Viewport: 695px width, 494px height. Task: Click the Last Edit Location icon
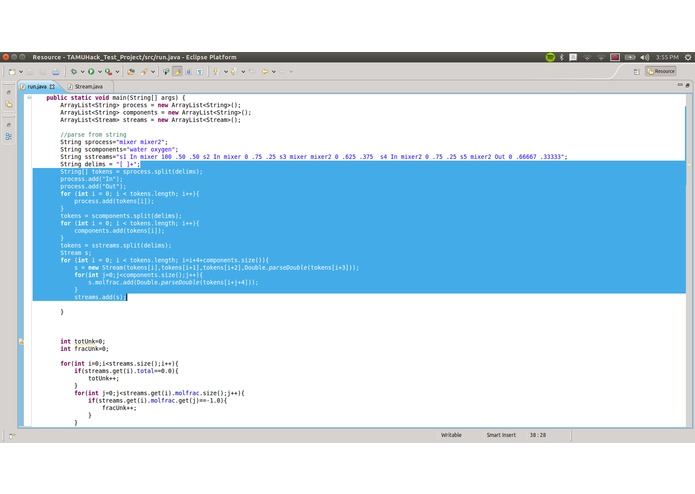coord(252,71)
